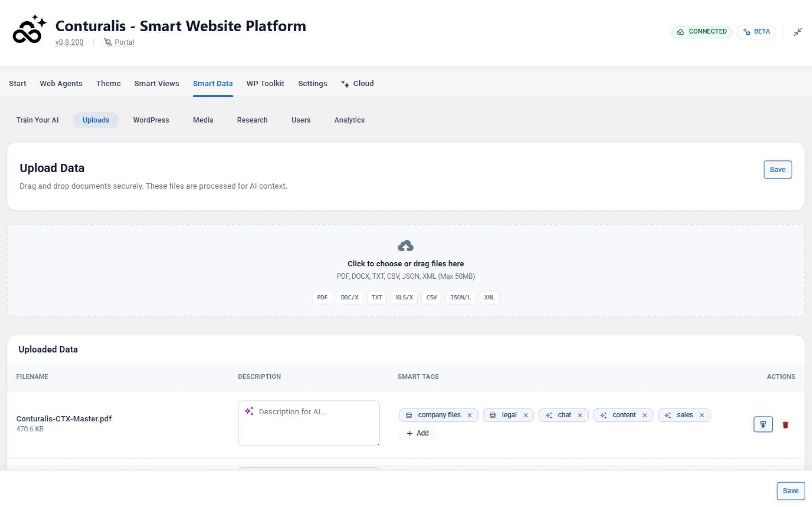This screenshot has width=812, height=507.
Task: Remove the chat tag
Action: [580, 415]
